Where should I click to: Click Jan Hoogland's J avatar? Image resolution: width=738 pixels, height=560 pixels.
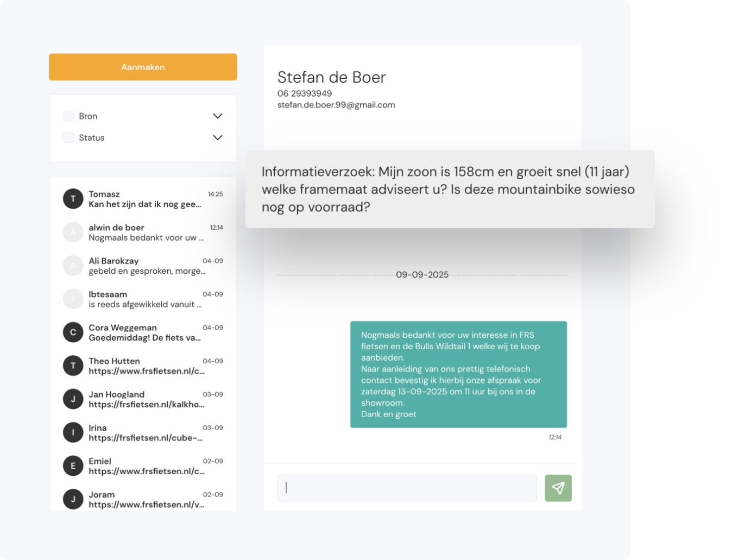(73, 399)
